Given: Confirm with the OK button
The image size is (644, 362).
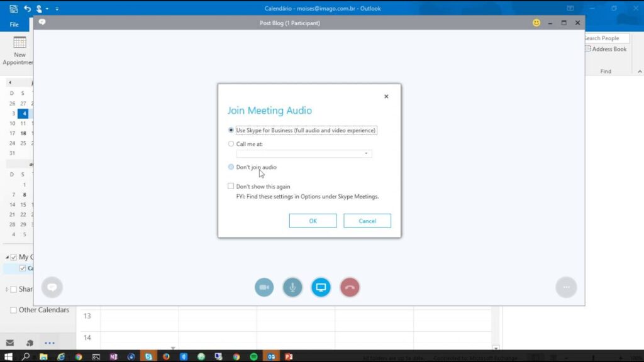Looking at the screenshot, I should [313, 221].
